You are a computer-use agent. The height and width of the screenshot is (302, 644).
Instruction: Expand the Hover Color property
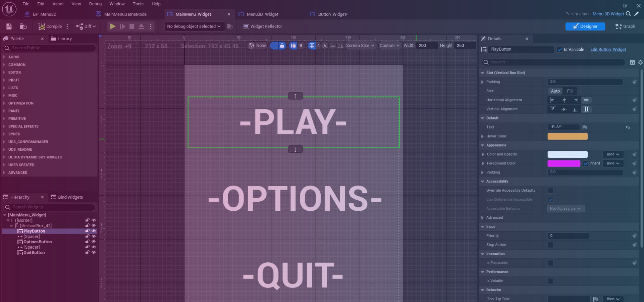[x=482, y=137]
